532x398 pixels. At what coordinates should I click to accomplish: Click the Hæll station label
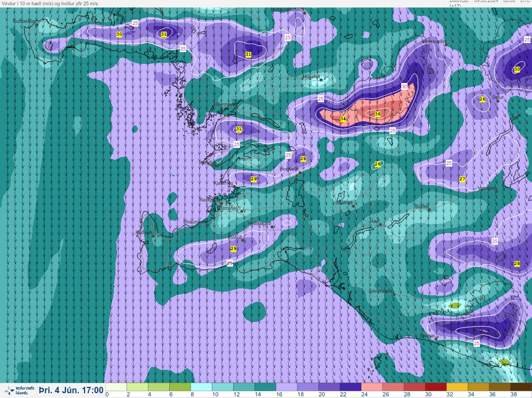coord(374,221)
